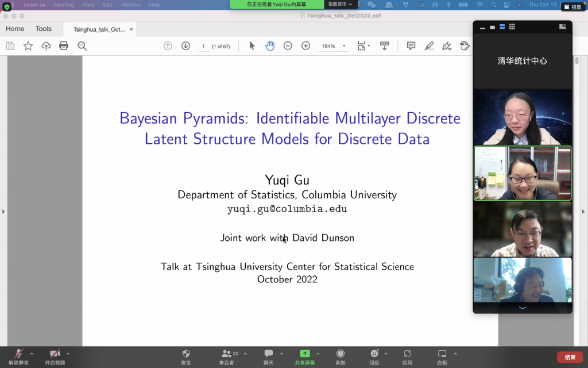
Task: Open the 184% zoom level dropdown
Action: (334, 46)
